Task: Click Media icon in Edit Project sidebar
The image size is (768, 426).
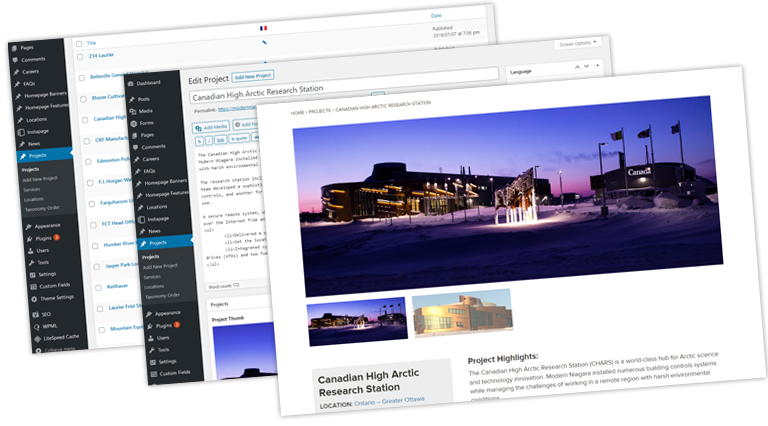Action: coord(133,112)
